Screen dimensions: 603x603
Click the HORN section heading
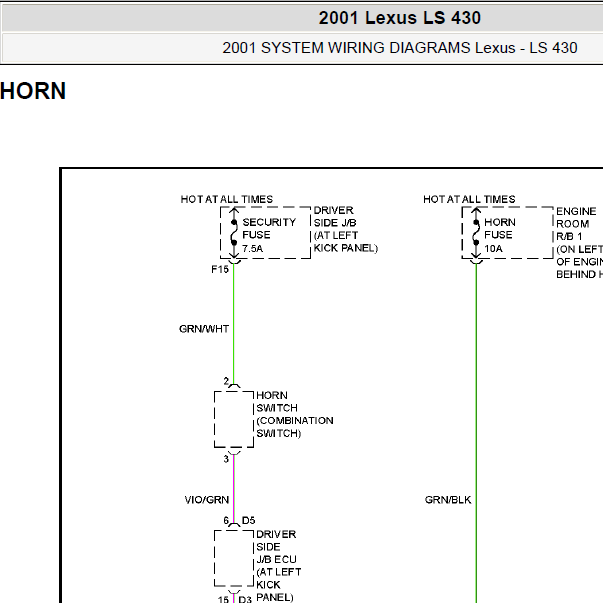tap(33, 91)
